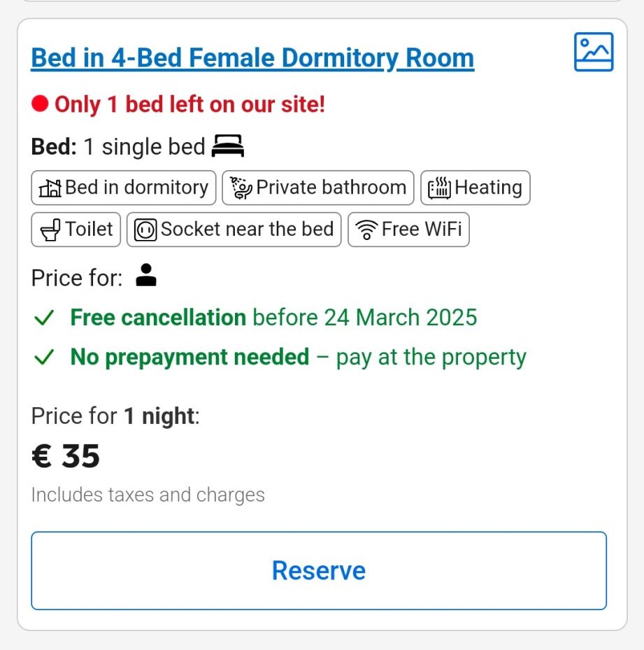
Task: Click the socket outlet icon
Action: pyautogui.click(x=145, y=230)
